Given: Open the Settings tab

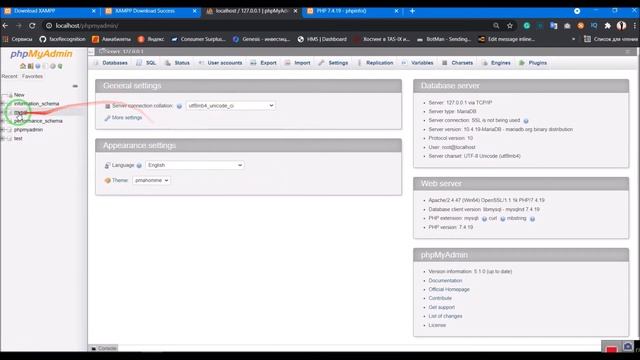Looking at the screenshot, I should [333, 63].
